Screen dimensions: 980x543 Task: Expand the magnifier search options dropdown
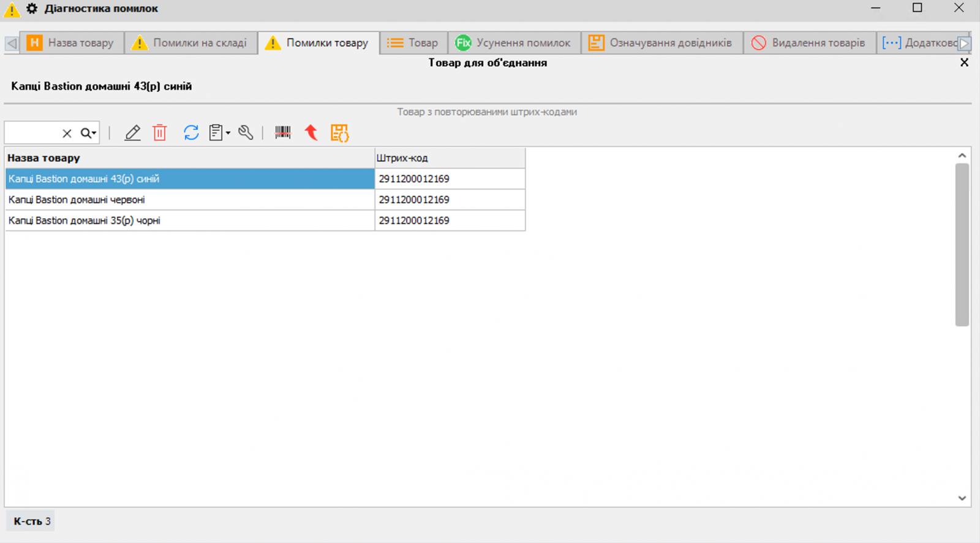(89, 133)
